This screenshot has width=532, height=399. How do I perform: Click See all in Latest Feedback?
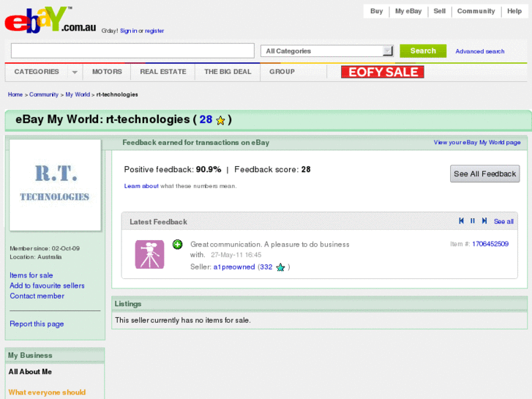[503, 221]
